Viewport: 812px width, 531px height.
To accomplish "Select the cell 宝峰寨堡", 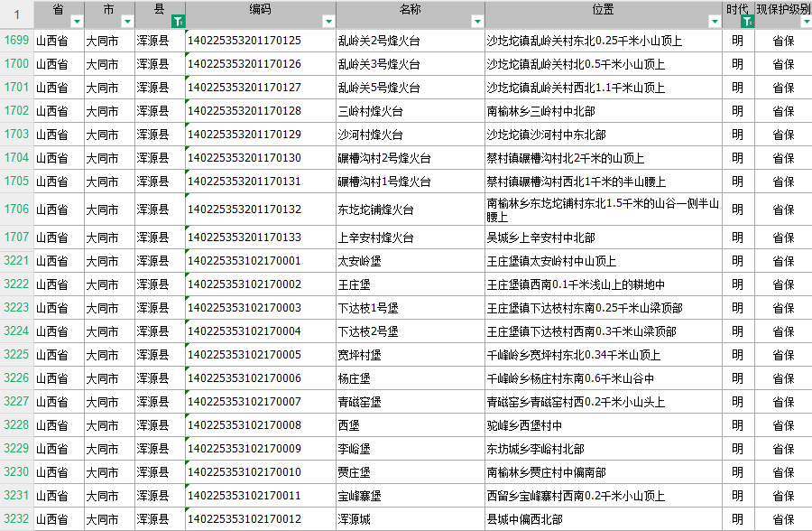I will pyautogui.click(x=411, y=496).
